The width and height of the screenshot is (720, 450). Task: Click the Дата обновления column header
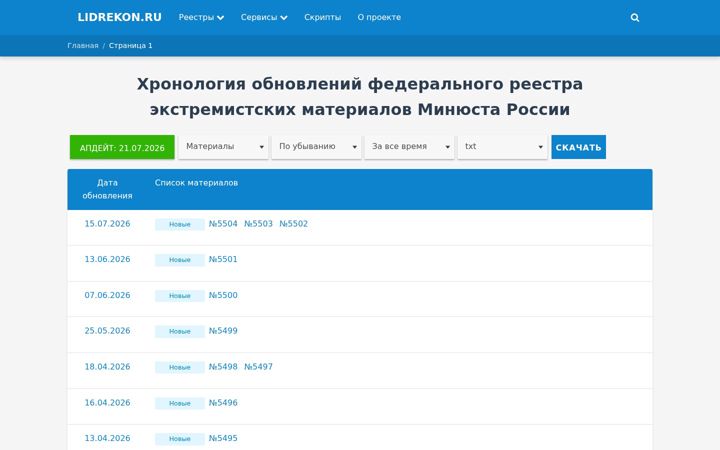pos(107,189)
